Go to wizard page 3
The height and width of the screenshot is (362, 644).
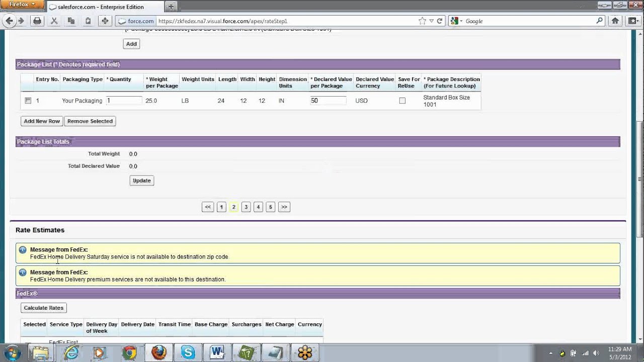click(x=246, y=207)
